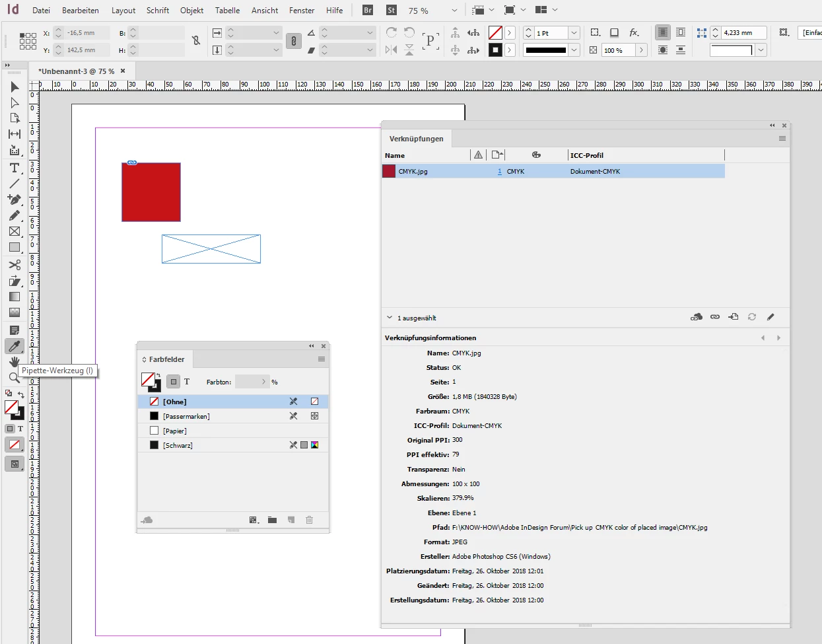Toggle drop shadow icon in control bar
The width and height of the screenshot is (822, 644).
[x=614, y=32]
